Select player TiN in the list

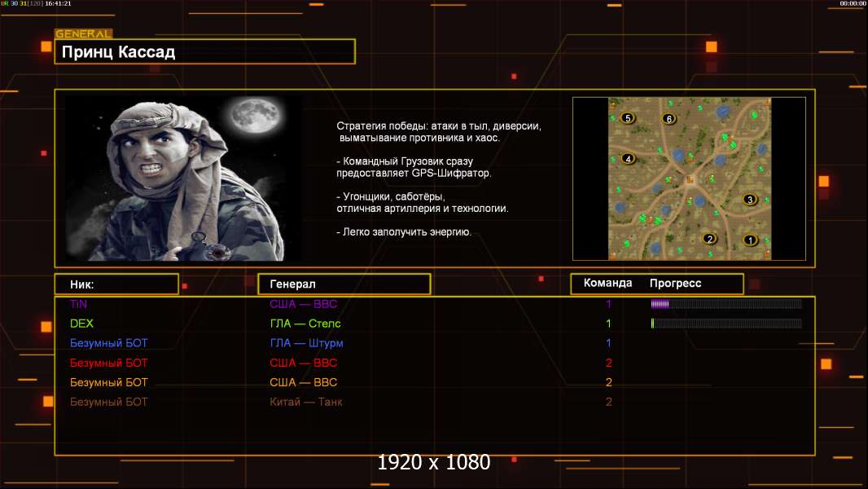(78, 304)
